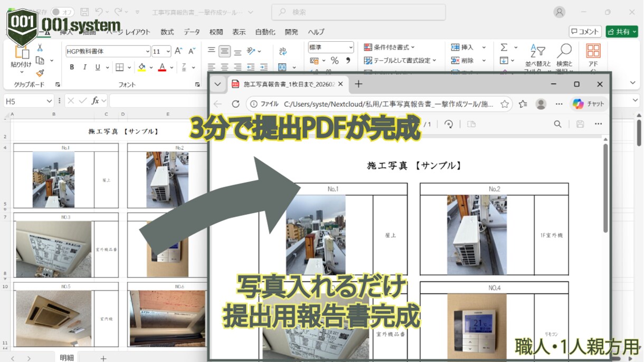Image resolution: width=644 pixels, height=362 pixels.
Task: Activate the format painter brush
Action: click(40, 73)
